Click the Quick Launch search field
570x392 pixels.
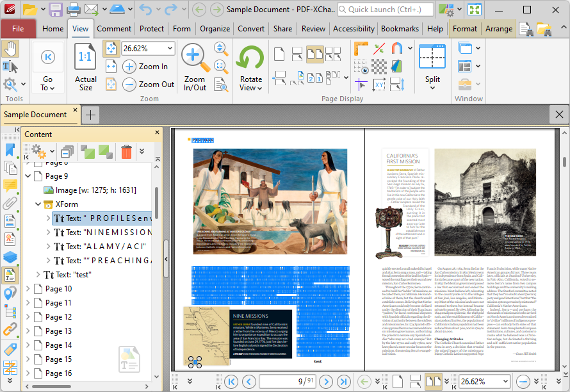[x=386, y=10]
